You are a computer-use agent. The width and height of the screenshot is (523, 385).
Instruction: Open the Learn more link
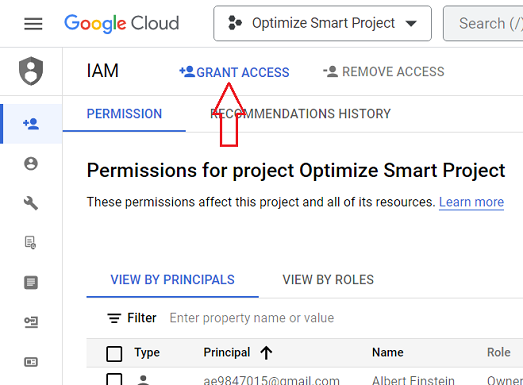pyautogui.click(x=471, y=202)
